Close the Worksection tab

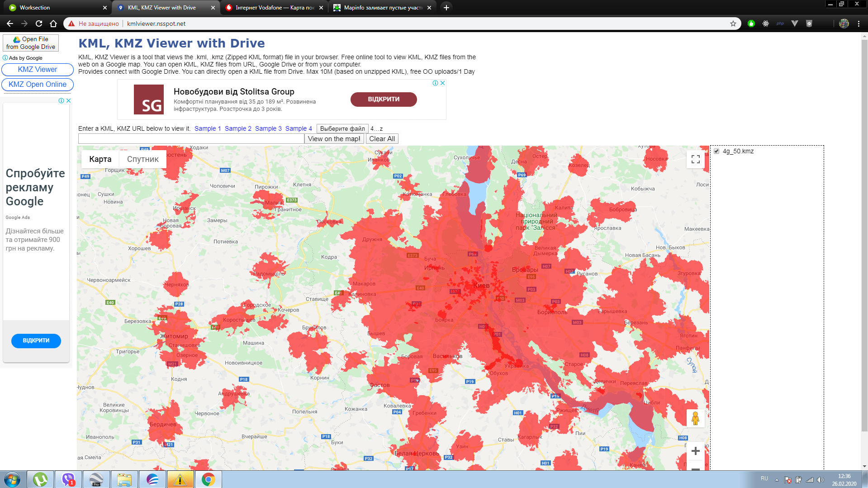coord(105,8)
